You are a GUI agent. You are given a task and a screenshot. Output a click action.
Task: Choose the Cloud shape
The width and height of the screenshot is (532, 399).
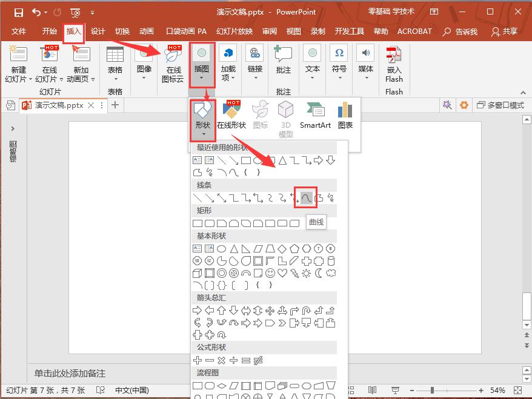point(331,273)
